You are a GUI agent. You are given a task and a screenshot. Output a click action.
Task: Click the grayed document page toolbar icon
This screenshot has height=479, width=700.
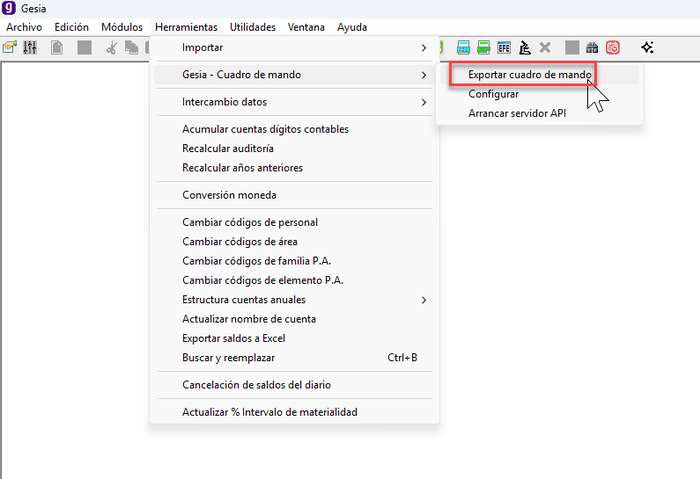point(57,47)
